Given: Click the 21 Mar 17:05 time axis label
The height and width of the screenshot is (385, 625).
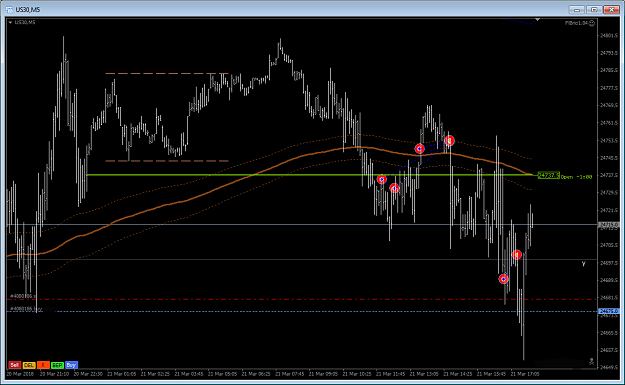Looking at the screenshot, I should click(x=525, y=374).
